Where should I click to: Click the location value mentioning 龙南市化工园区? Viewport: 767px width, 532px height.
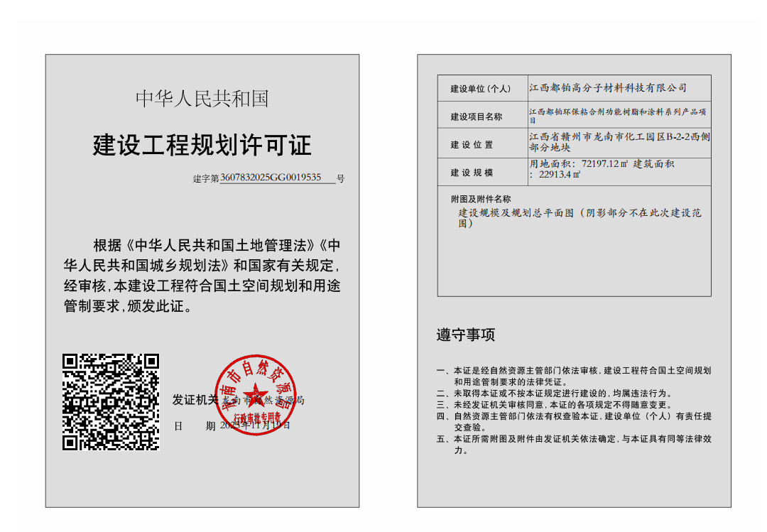click(x=618, y=141)
